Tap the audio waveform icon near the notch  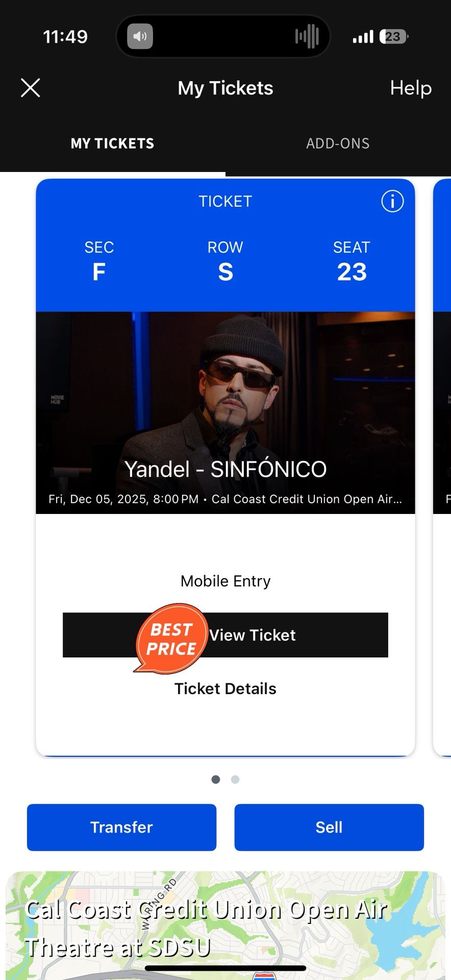click(x=308, y=36)
